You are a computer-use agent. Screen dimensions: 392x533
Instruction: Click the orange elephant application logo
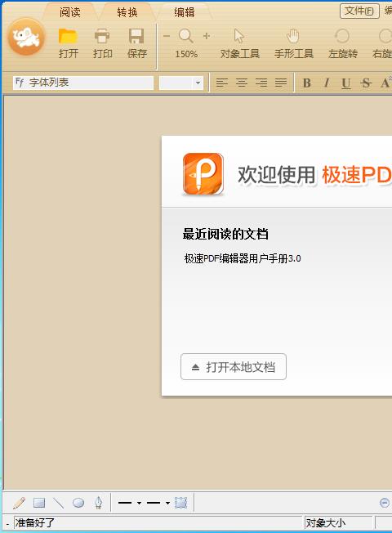tap(26, 37)
